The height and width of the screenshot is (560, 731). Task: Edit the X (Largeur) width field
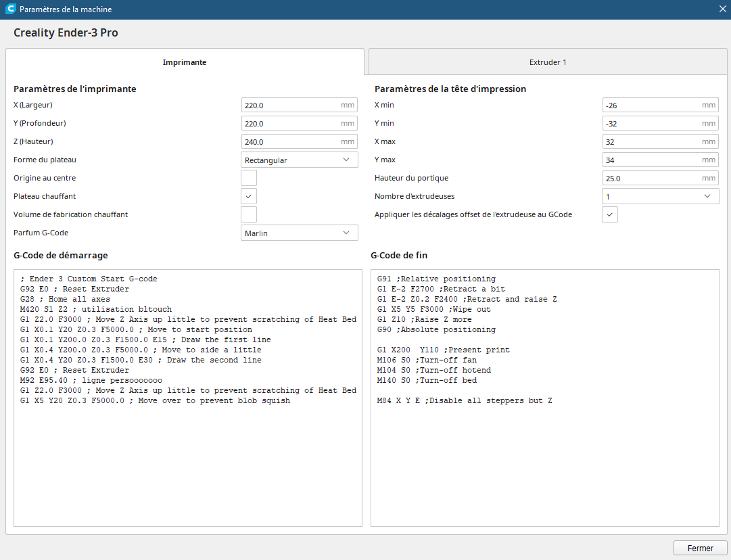300,105
